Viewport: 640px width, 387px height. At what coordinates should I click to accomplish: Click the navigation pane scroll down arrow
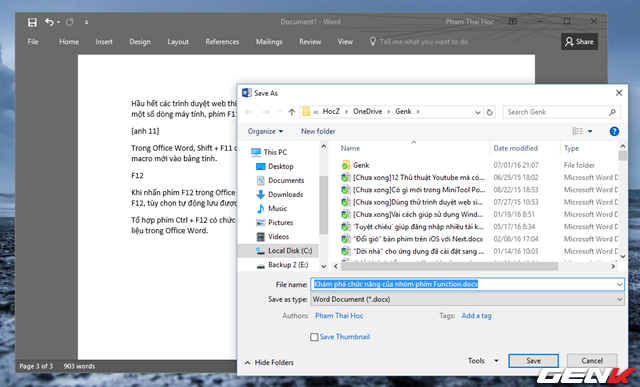[323, 267]
